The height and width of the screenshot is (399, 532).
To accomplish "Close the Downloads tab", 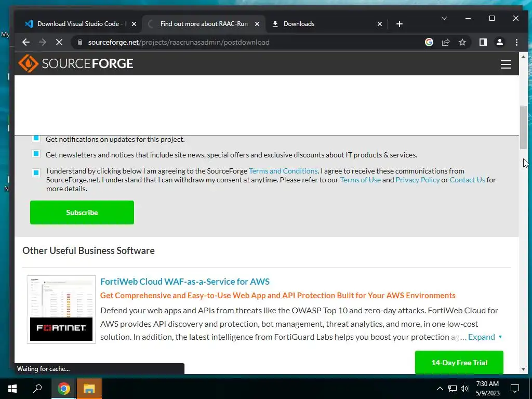I will coord(380,24).
